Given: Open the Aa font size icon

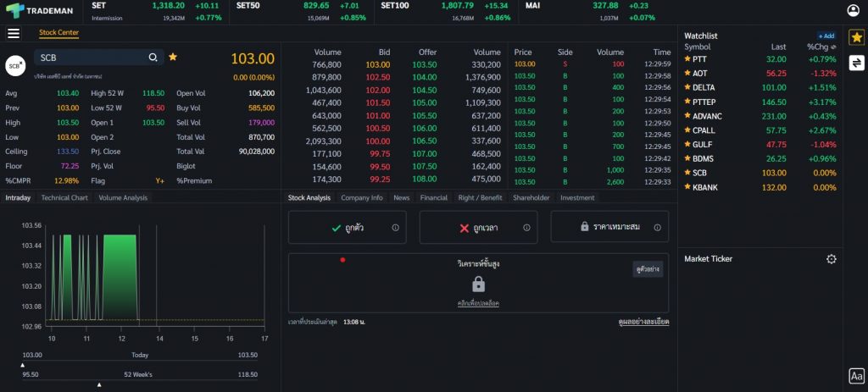Looking at the screenshot, I should tap(856, 376).
